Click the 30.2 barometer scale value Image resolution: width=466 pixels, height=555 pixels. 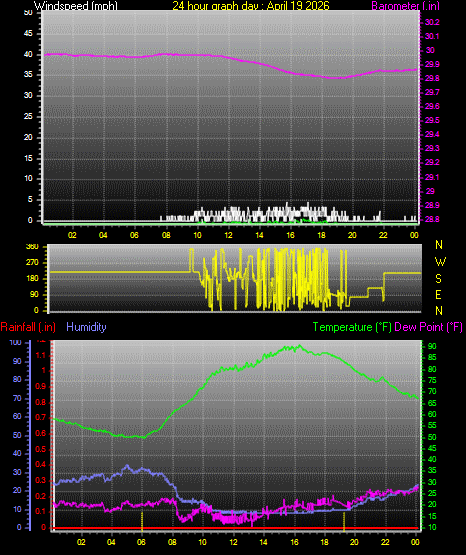[432, 22]
